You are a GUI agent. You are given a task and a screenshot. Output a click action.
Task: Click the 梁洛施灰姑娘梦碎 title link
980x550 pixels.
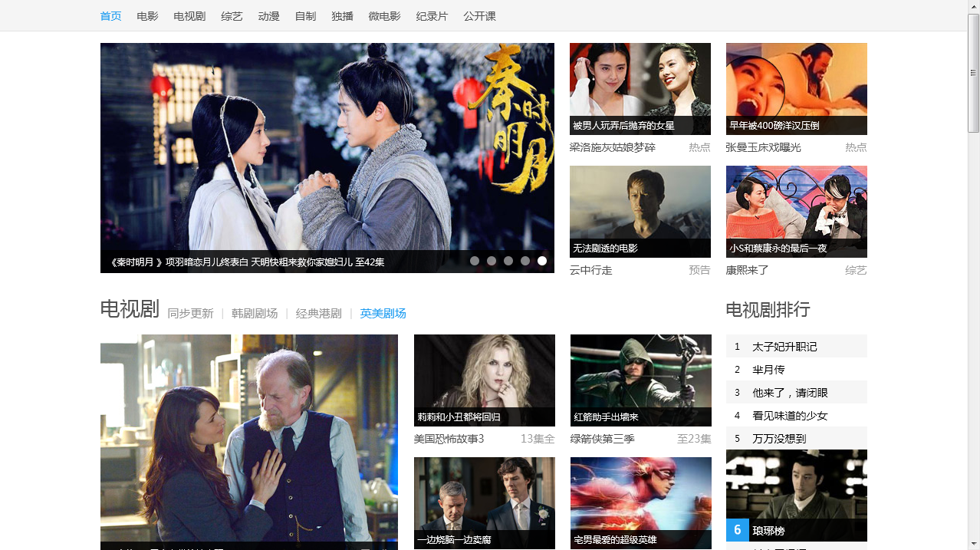613,147
